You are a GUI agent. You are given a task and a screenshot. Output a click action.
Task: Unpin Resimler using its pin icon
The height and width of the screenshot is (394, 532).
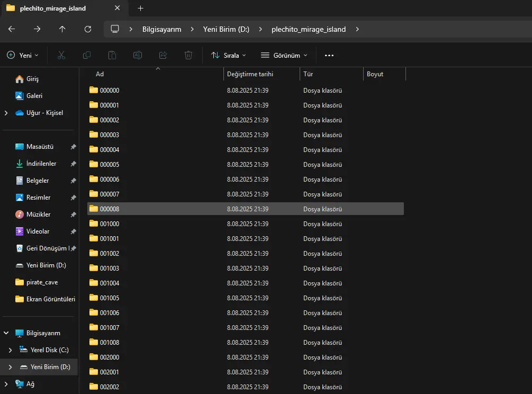[x=73, y=198]
